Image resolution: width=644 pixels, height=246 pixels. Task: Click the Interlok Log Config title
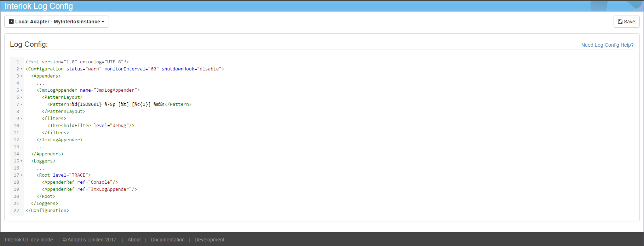point(39,6)
